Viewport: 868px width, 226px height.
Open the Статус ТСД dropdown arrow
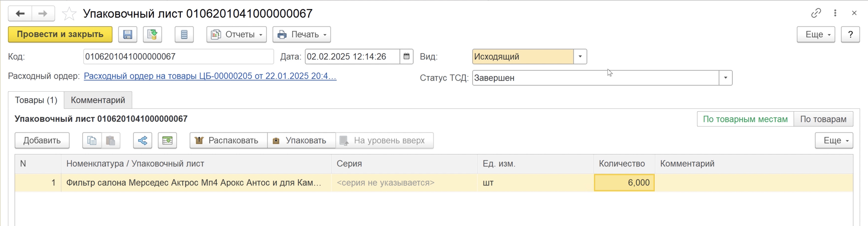726,78
